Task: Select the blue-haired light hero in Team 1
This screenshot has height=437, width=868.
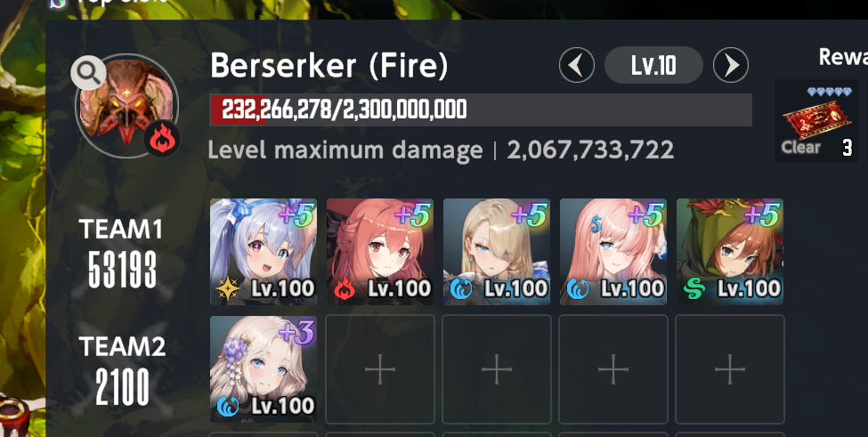Action: pyautogui.click(x=264, y=252)
